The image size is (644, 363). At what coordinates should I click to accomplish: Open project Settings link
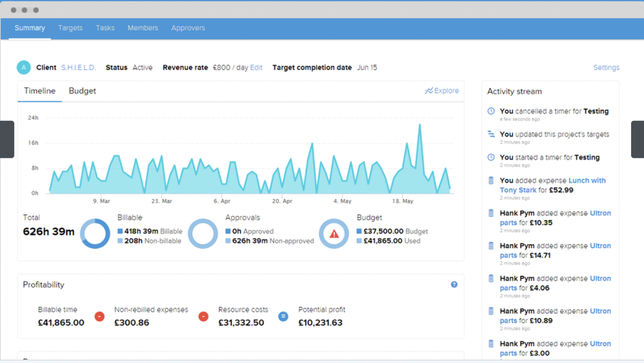[606, 68]
